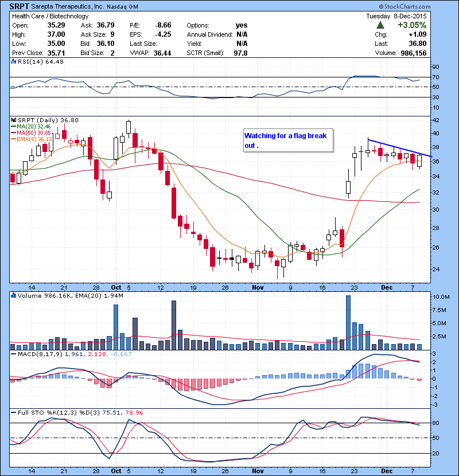
Task: Click the Bid price 36.10
Action: coord(106,44)
